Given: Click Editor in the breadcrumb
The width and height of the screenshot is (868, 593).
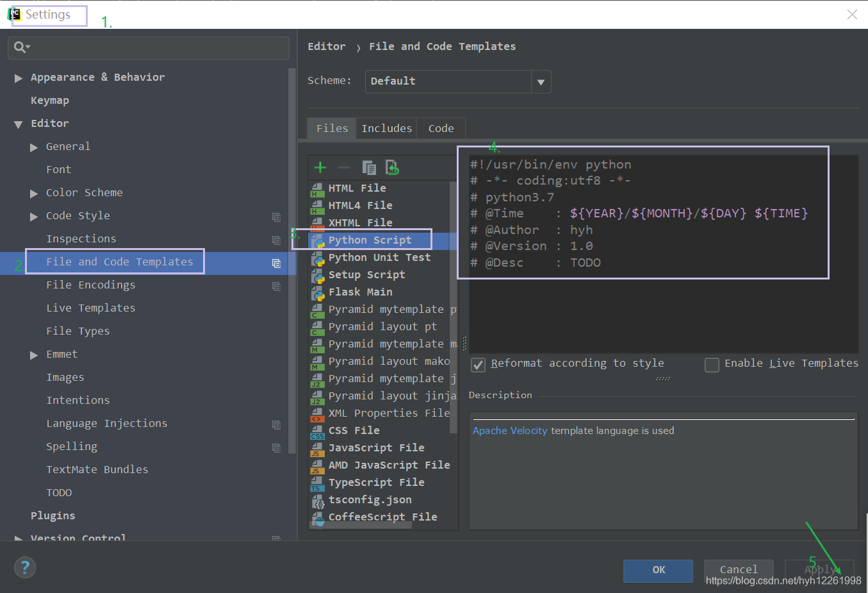Looking at the screenshot, I should 327,46.
